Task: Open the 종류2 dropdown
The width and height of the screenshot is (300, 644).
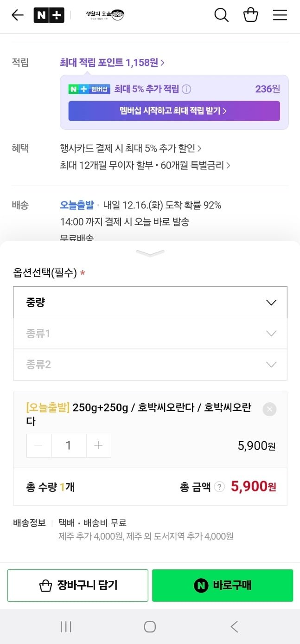Action: 150,365
